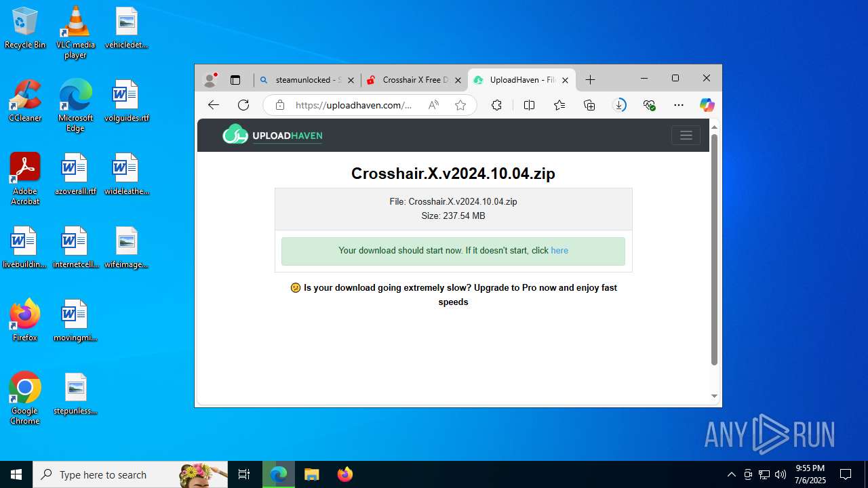
Task: Open Task View on taskbar
Action: coord(244,474)
